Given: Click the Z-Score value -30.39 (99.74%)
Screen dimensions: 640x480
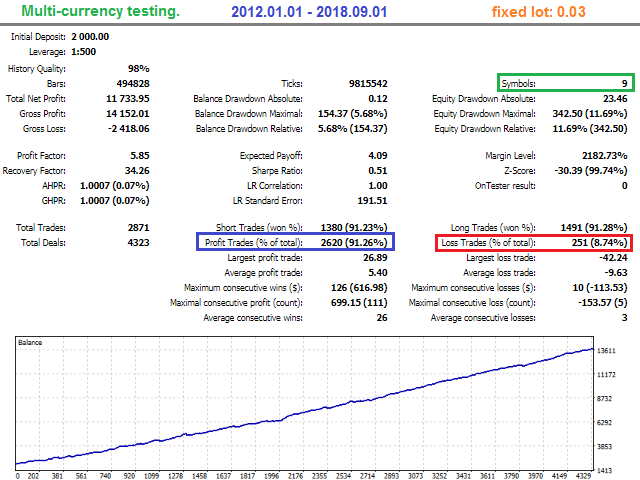Looking at the screenshot, I should (591, 171).
